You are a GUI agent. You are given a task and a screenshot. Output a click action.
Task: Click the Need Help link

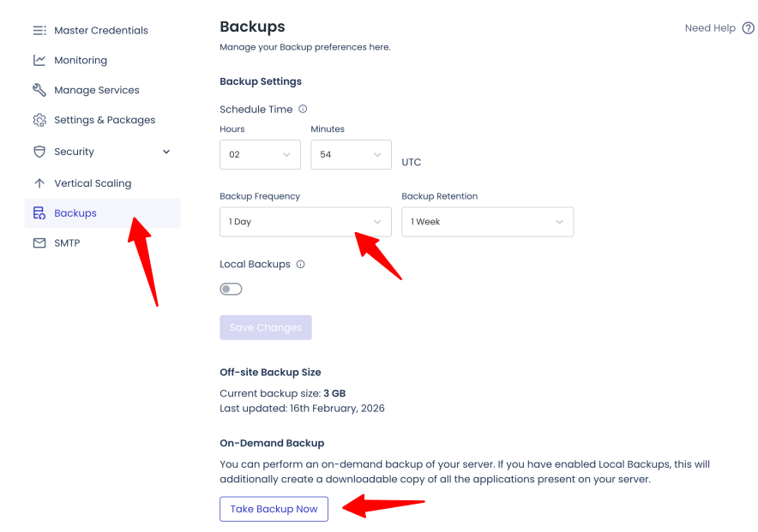click(709, 27)
